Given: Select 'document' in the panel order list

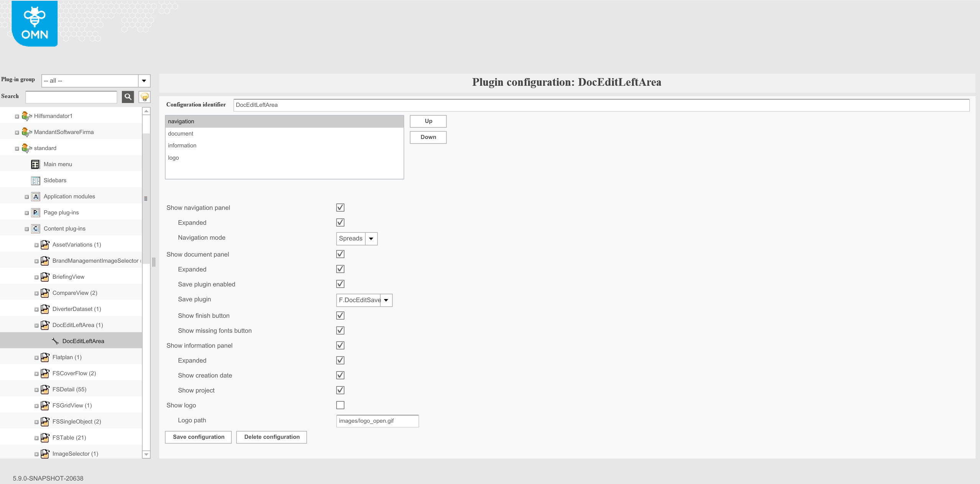Looking at the screenshot, I should point(181,133).
